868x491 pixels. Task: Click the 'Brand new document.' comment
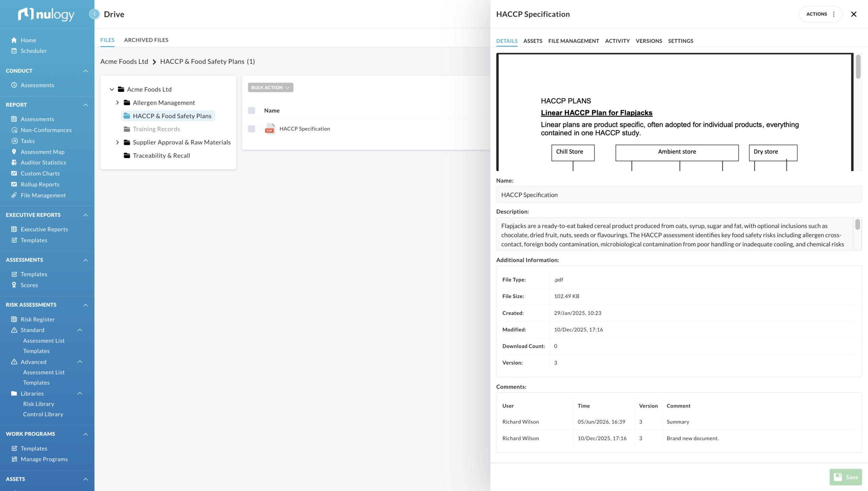693,438
